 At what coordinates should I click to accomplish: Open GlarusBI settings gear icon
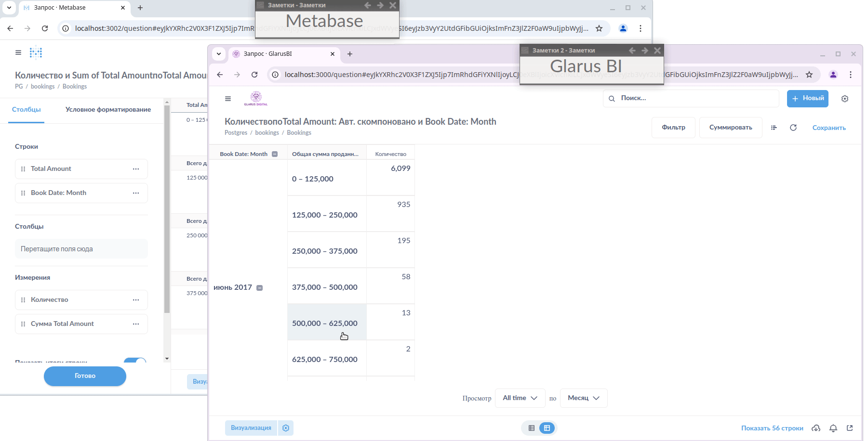(x=844, y=99)
